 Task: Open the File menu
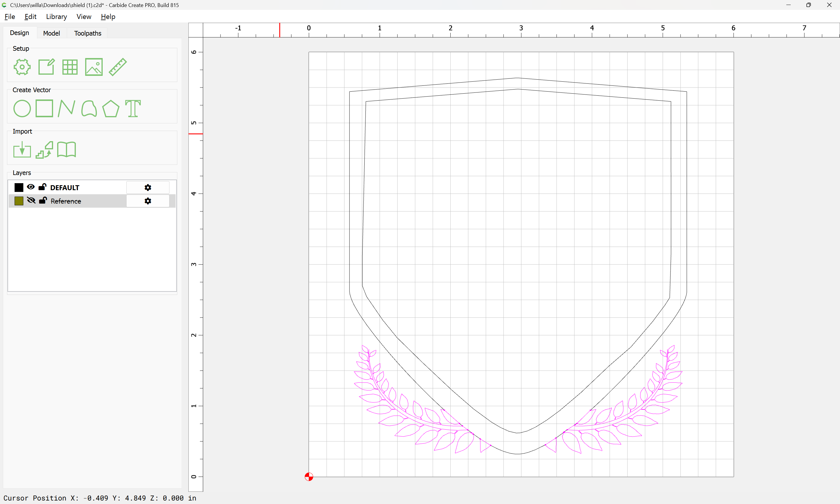[10, 17]
